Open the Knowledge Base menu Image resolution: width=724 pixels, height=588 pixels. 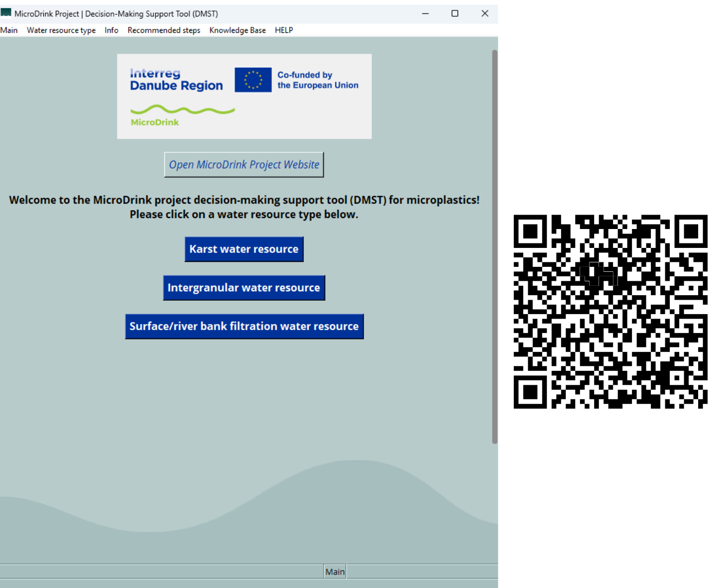tap(238, 30)
